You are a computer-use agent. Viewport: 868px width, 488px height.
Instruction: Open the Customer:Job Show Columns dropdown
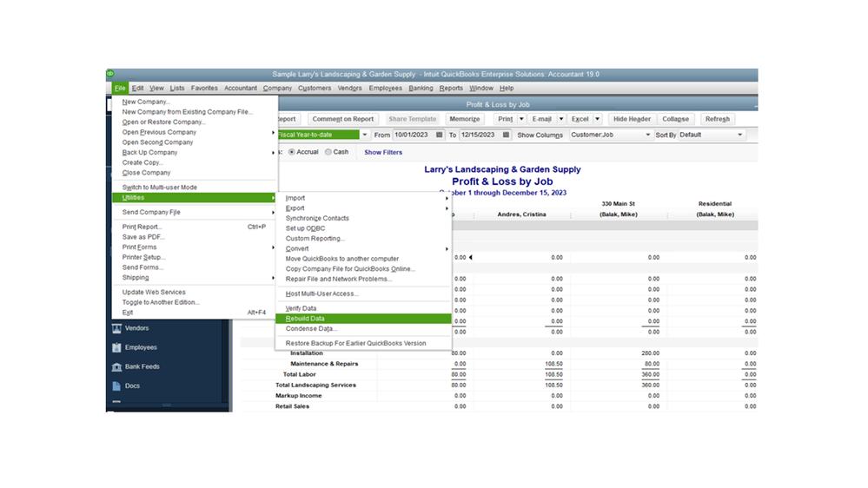pos(647,135)
